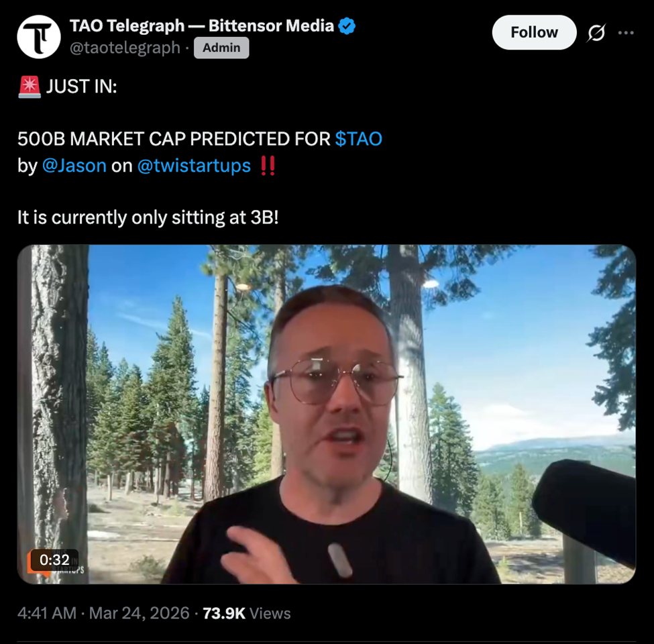Image resolution: width=654 pixels, height=644 pixels.
Task: Click the blue verified badge
Action: tap(347, 26)
